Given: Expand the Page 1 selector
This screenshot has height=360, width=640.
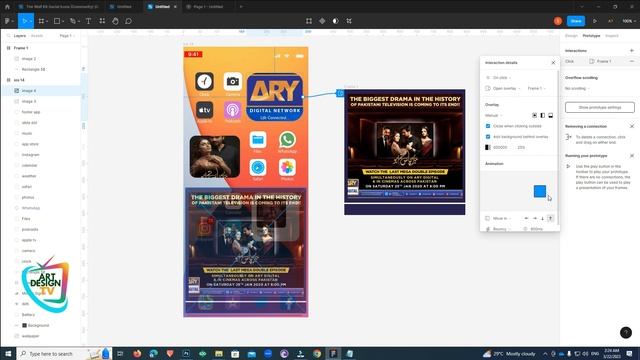Looking at the screenshot, I should click(67, 36).
